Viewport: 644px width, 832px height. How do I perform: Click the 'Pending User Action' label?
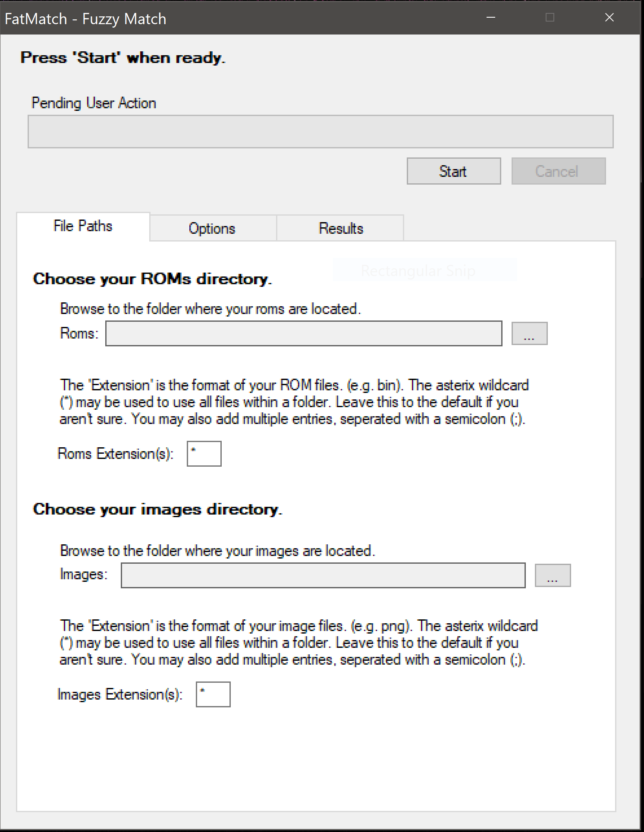(94, 103)
